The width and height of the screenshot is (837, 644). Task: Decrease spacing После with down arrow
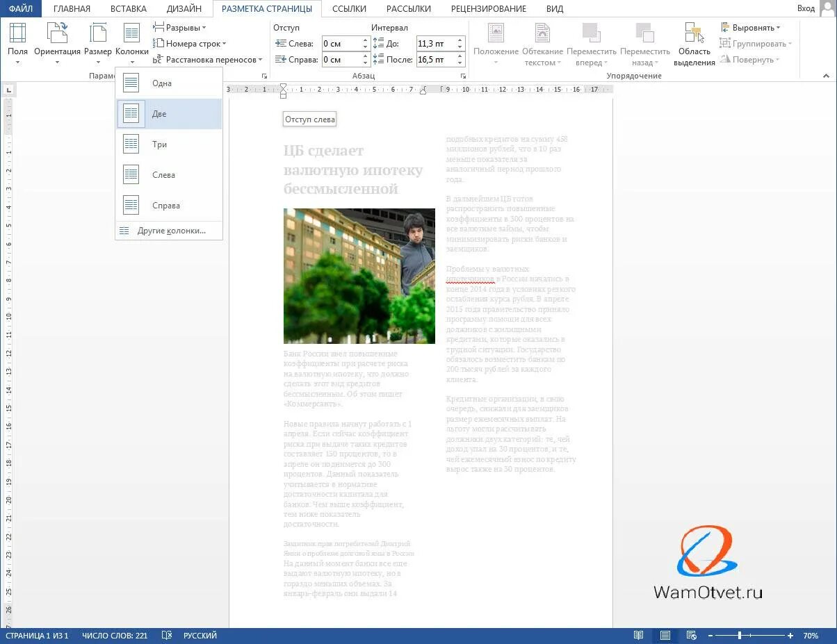pyautogui.click(x=460, y=63)
